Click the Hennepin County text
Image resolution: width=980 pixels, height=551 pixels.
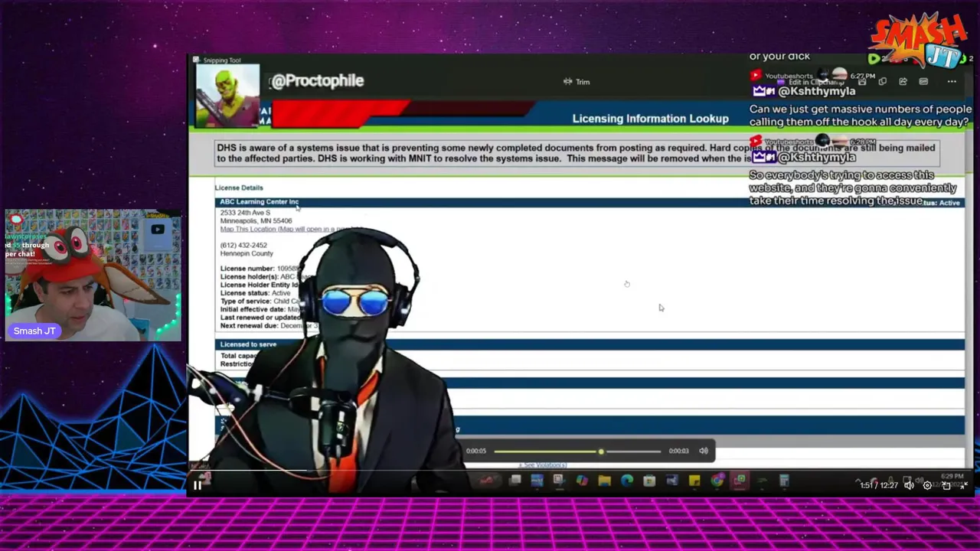[x=247, y=253]
